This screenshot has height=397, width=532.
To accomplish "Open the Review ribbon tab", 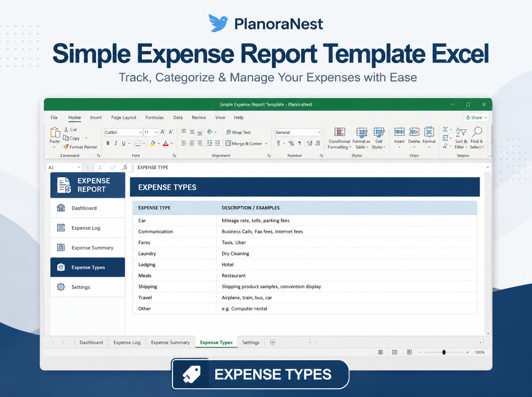I will [199, 118].
